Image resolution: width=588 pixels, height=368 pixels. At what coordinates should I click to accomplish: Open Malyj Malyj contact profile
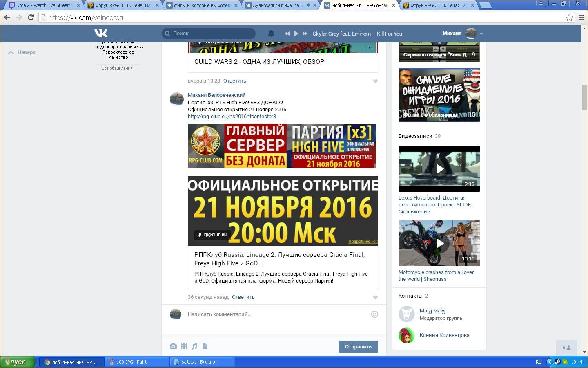click(x=432, y=311)
